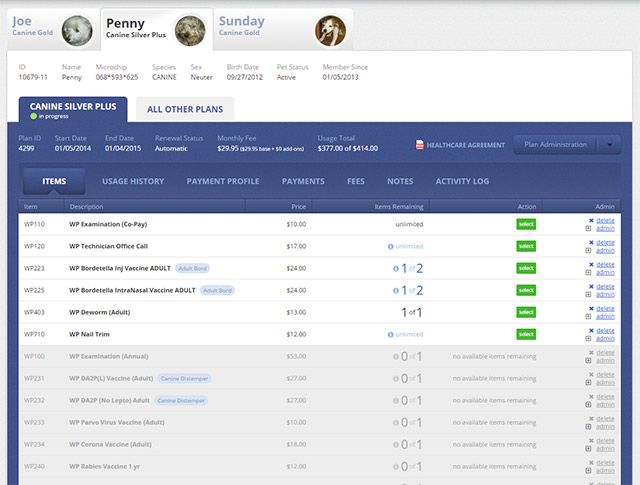Open the Payment Profile tab
Screen dimensions: 640x485
tap(223, 181)
